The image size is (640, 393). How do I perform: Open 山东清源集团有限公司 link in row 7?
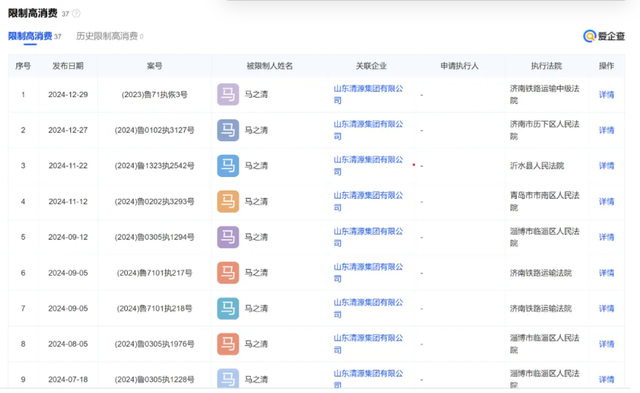(x=368, y=309)
